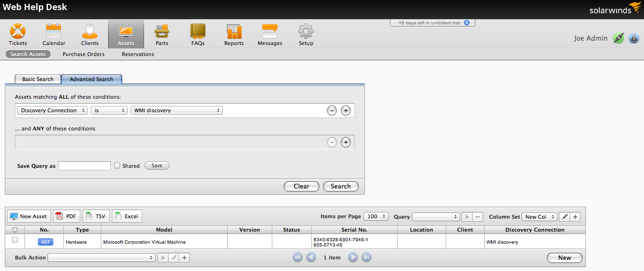Open the Tickets module
Image resolution: width=644 pixels, height=271 pixels.
(x=18, y=35)
